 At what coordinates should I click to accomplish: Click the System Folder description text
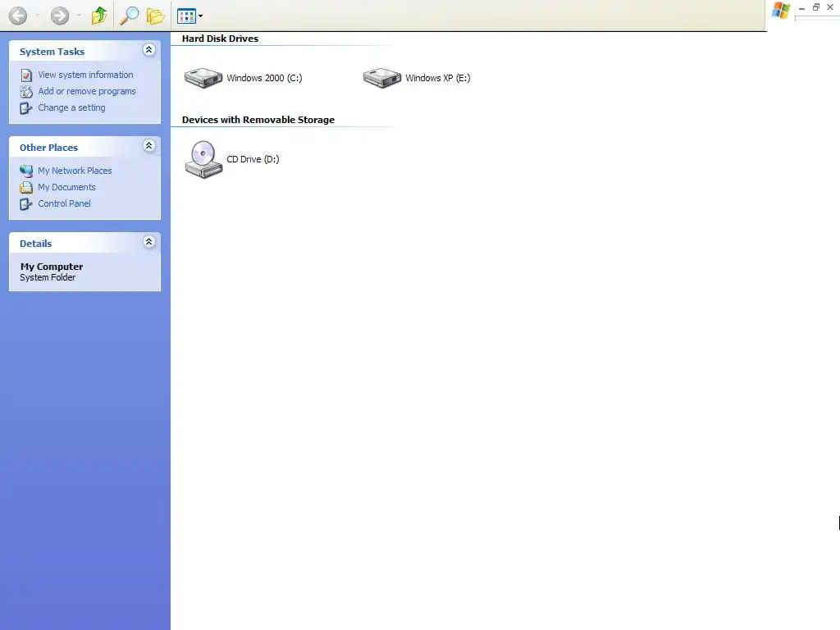[48, 277]
